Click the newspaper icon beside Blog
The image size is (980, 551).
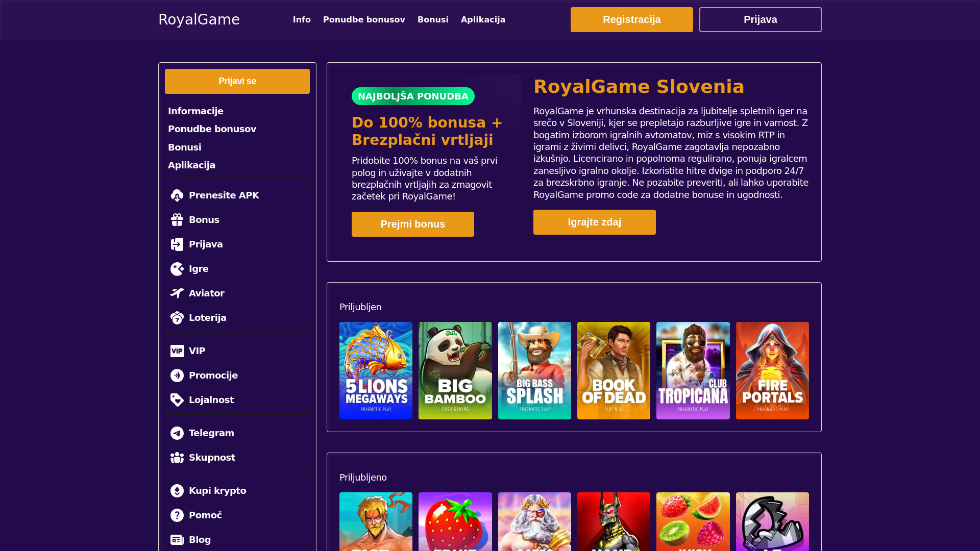177,540
